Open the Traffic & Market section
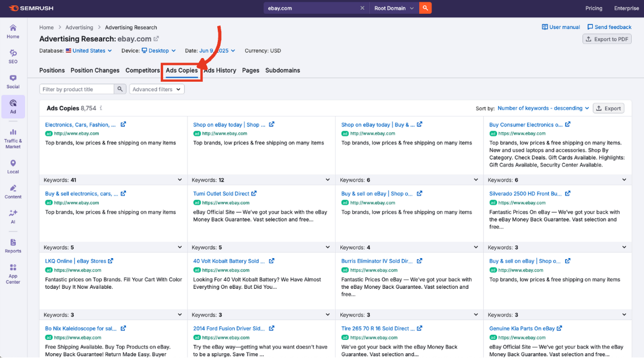This screenshot has height=359, width=644. click(12, 137)
